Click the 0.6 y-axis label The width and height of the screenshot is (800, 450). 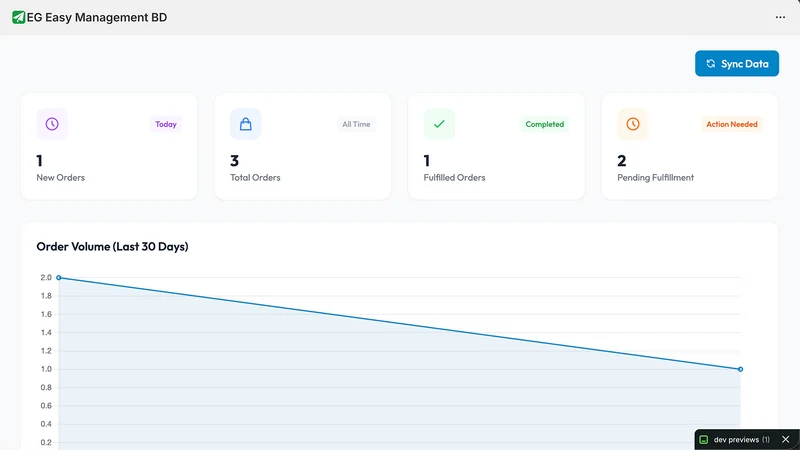(x=46, y=406)
